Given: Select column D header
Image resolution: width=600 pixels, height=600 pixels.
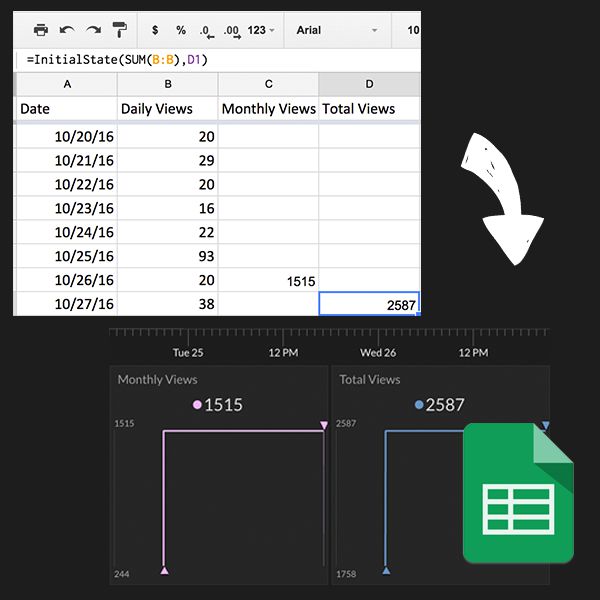Looking at the screenshot, I should pyautogui.click(x=369, y=84).
